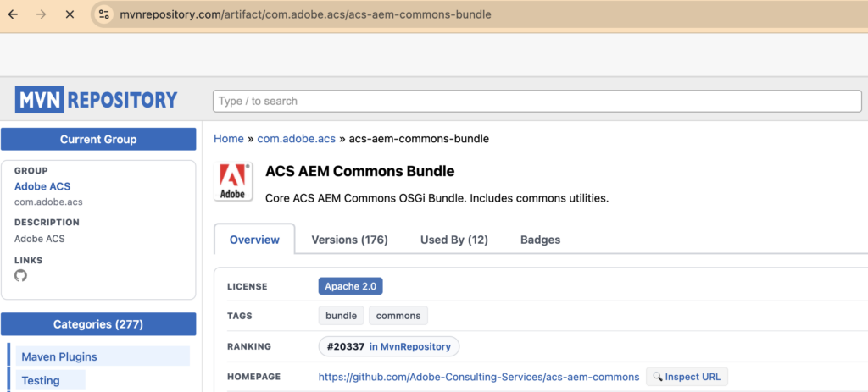Image resolution: width=868 pixels, height=392 pixels.
Task: Click the search input field
Action: [539, 101]
